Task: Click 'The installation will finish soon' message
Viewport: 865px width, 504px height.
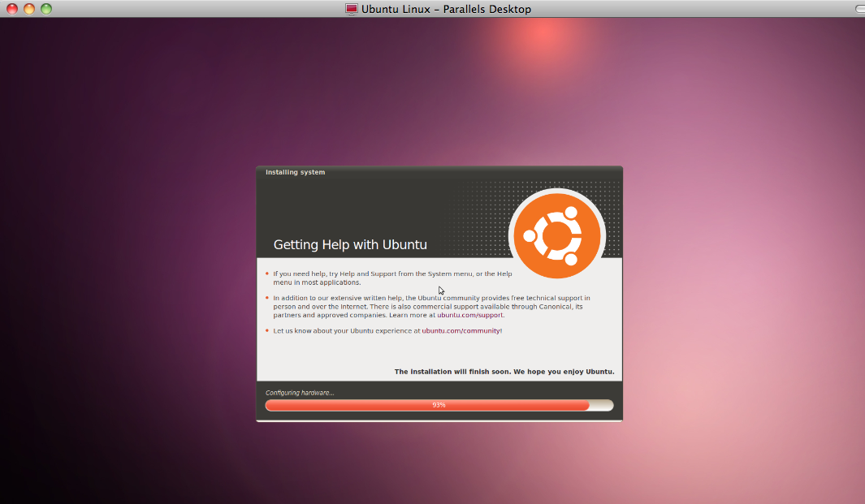Action: (504, 372)
